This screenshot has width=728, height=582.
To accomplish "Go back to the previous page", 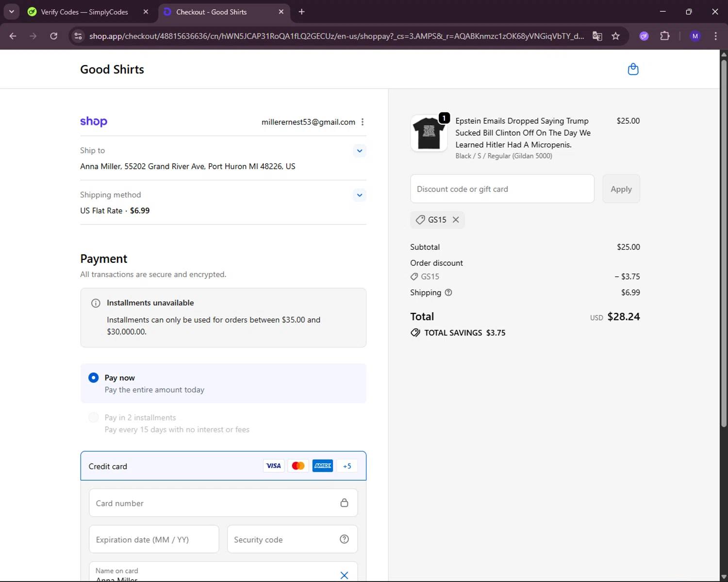I will (13, 36).
